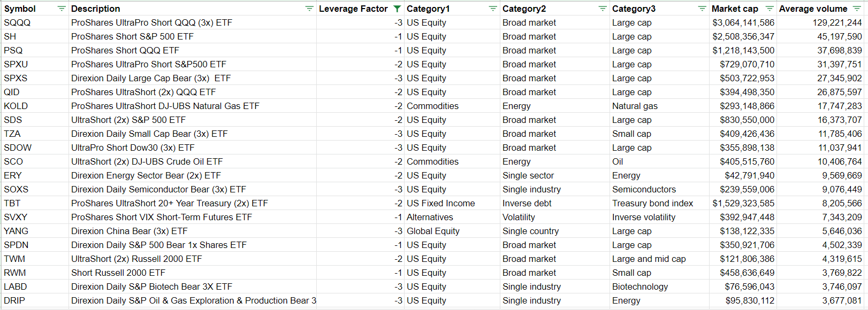868x310 pixels.
Task: Select the Symbol header cell
Action: tap(35, 9)
